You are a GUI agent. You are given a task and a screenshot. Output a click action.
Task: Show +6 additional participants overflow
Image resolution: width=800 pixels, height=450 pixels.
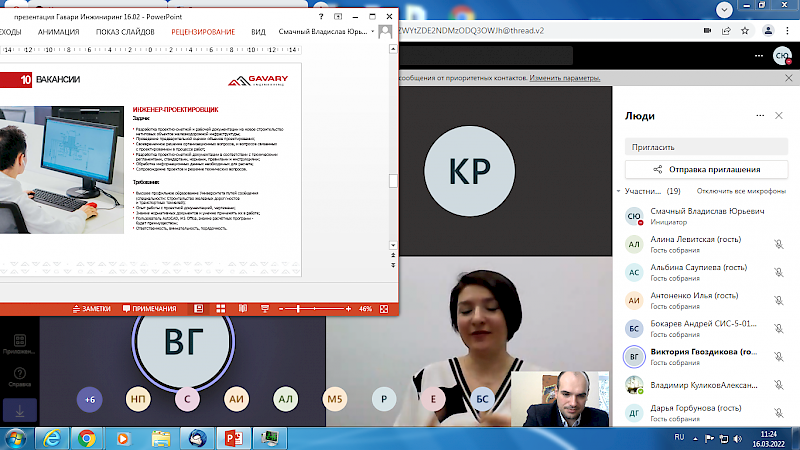pos(89,399)
